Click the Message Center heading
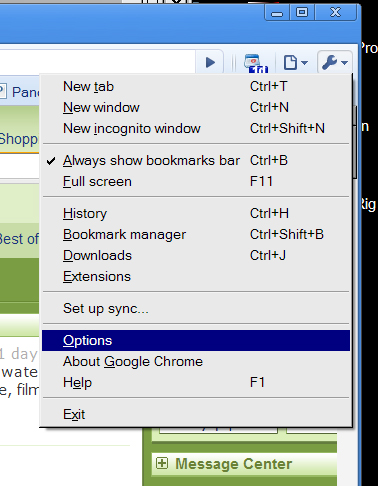This screenshot has width=378, height=486. point(234,464)
